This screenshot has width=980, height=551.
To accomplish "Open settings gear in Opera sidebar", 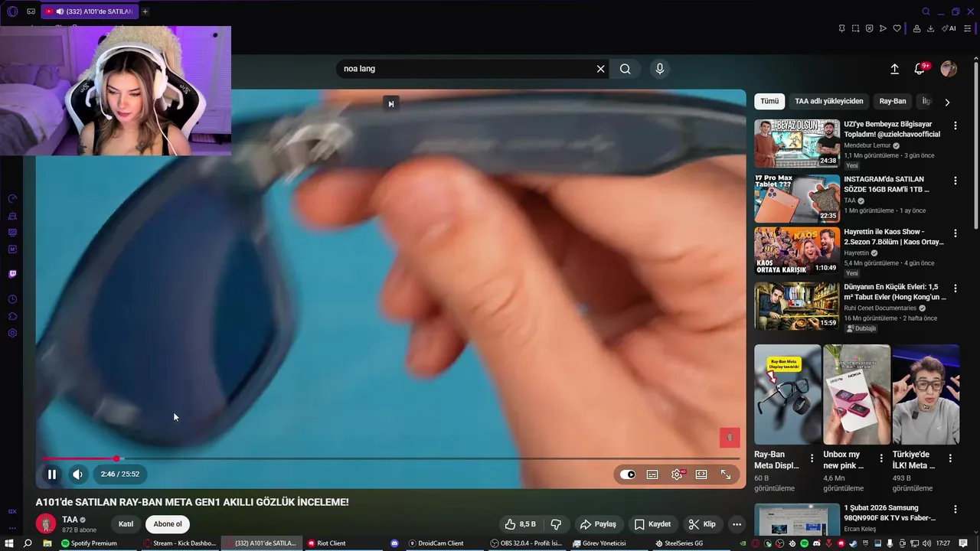I will click(x=12, y=333).
